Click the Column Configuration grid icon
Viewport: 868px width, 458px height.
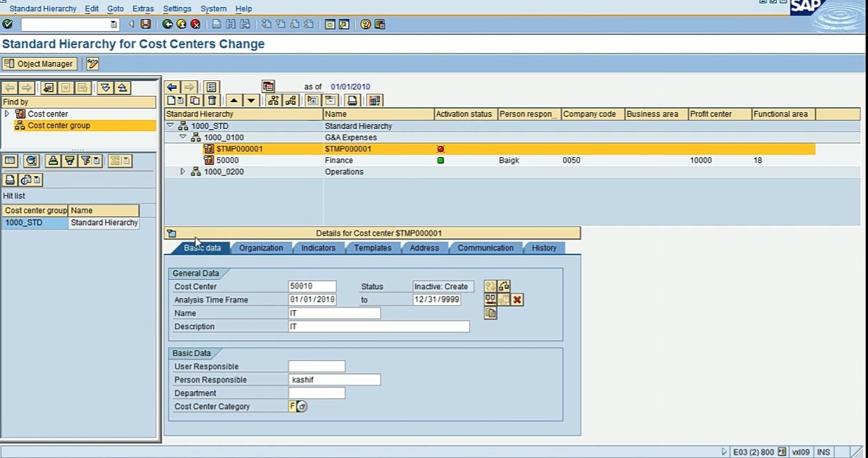[374, 101]
